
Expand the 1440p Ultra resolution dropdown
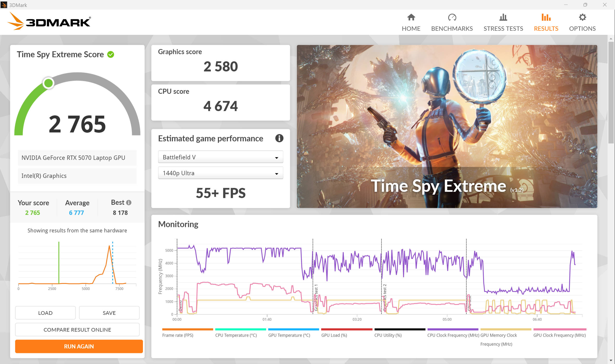tap(221, 173)
